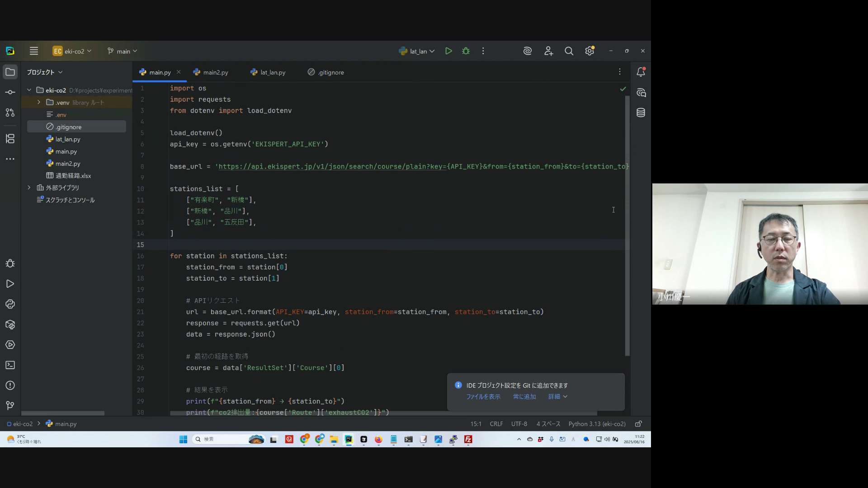Click the editor vertical scrollbar
This screenshot has height=488, width=868.
pyautogui.click(x=627, y=226)
